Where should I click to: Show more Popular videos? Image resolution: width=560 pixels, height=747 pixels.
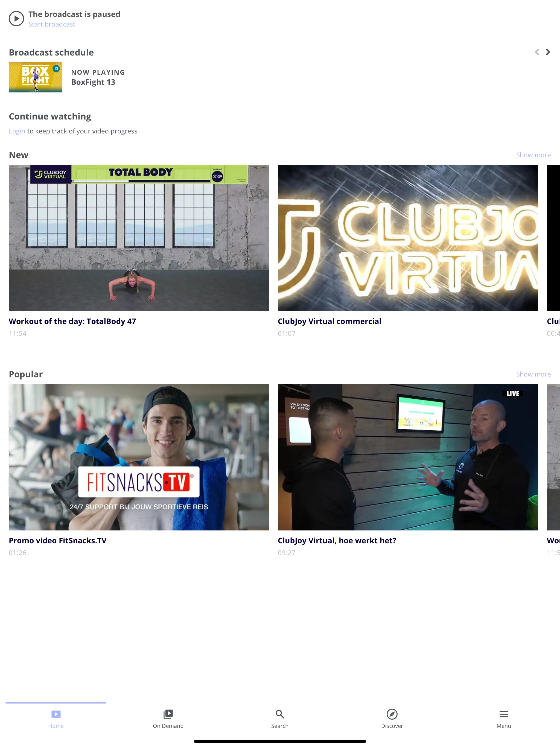533,374
